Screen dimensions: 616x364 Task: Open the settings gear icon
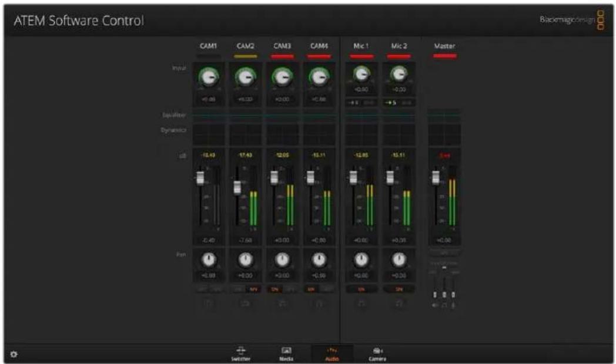pyautogui.click(x=14, y=354)
